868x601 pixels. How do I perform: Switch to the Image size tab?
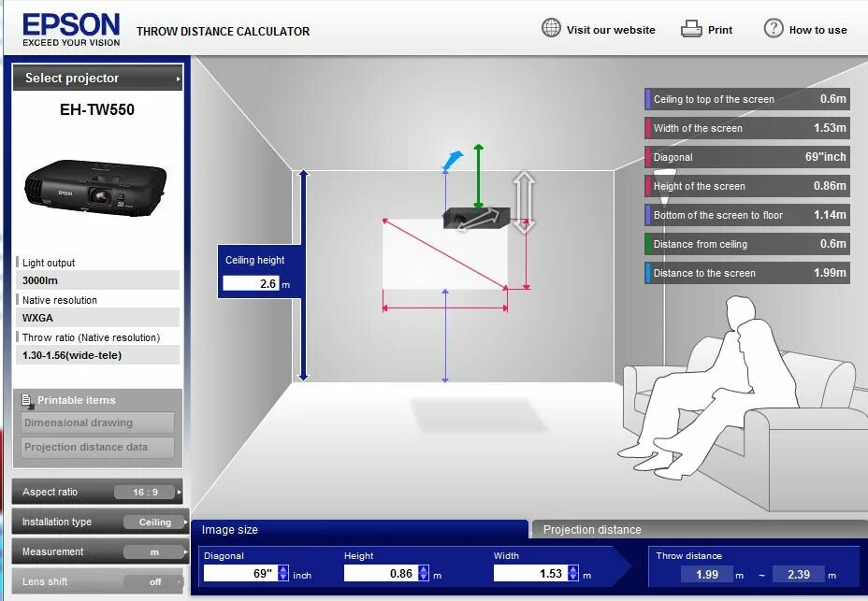tap(360, 530)
